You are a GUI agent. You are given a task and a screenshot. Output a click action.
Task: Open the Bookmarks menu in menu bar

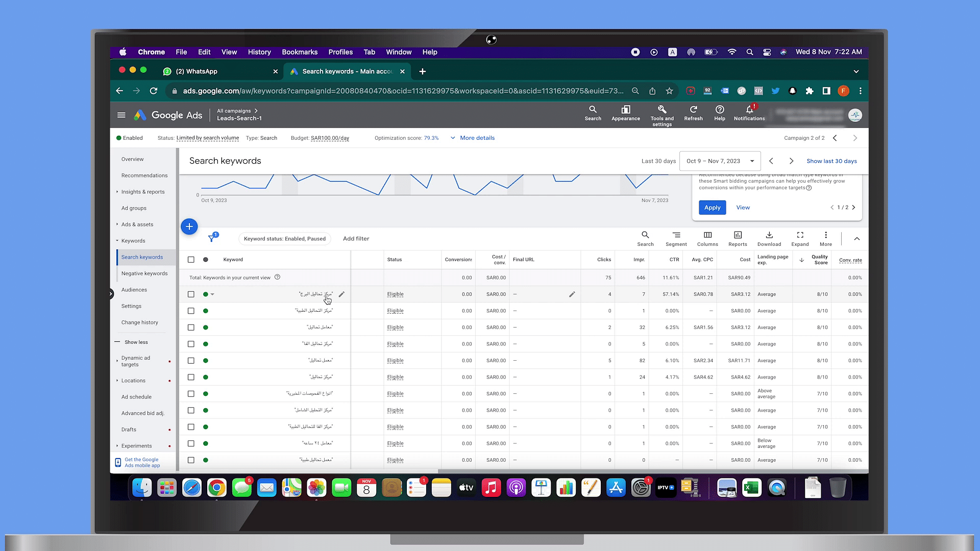(x=300, y=52)
